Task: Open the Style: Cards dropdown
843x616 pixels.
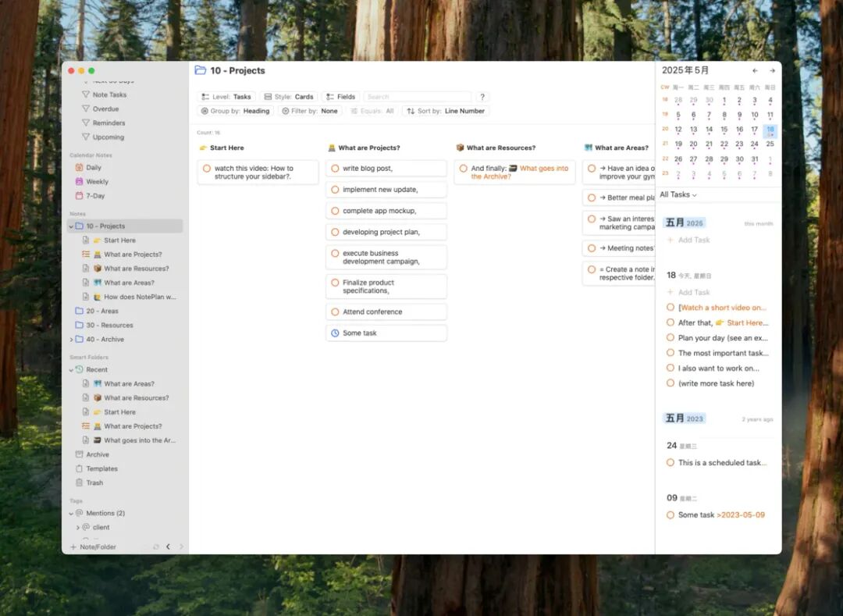Action: tap(289, 97)
